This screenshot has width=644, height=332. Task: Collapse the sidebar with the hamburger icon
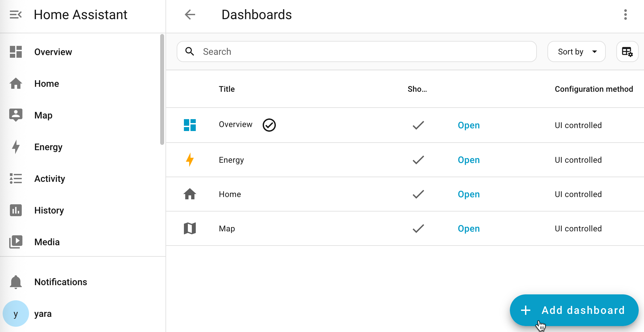pyautogui.click(x=15, y=15)
